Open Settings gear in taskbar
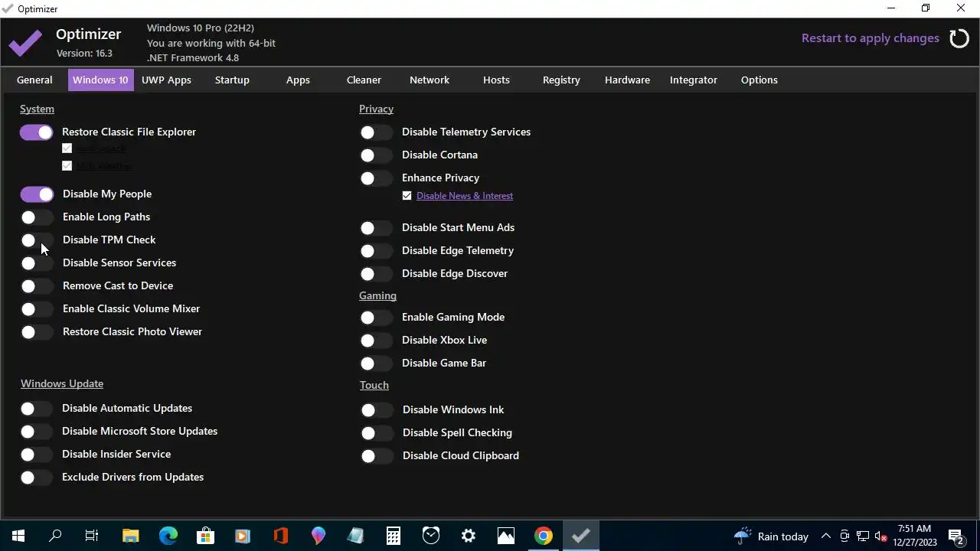The width and height of the screenshot is (980, 551). (469, 536)
